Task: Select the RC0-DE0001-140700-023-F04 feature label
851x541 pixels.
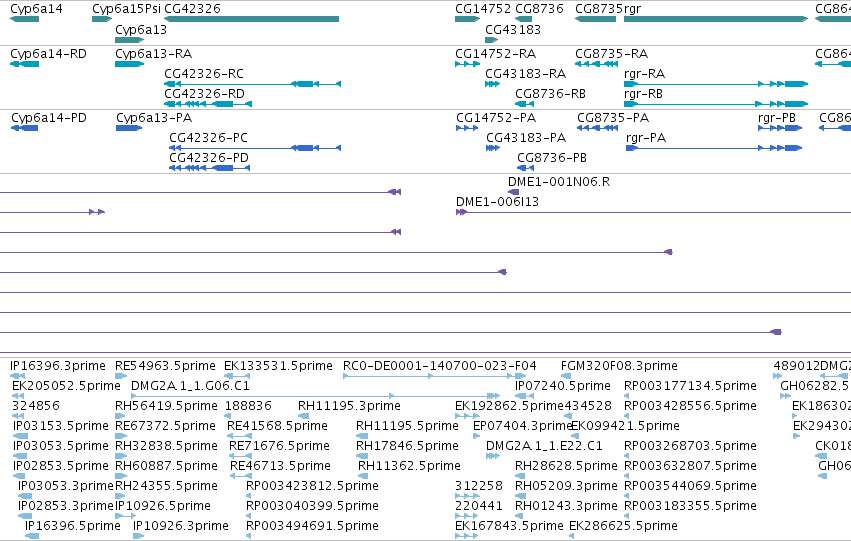Action: (x=440, y=366)
